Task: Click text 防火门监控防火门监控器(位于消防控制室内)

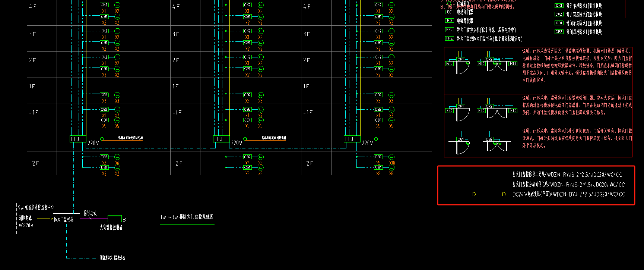Action: click(489, 38)
